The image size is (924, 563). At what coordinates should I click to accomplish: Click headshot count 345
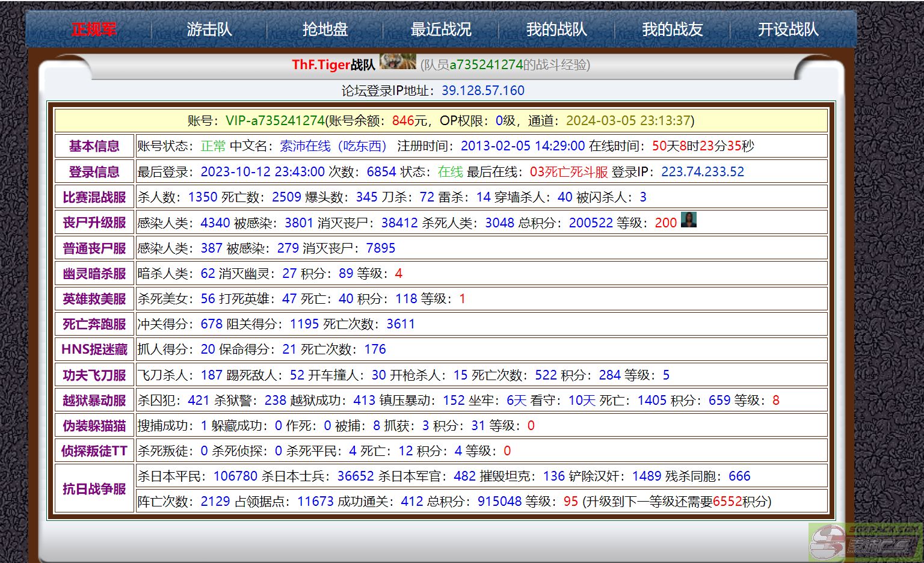pos(367,197)
